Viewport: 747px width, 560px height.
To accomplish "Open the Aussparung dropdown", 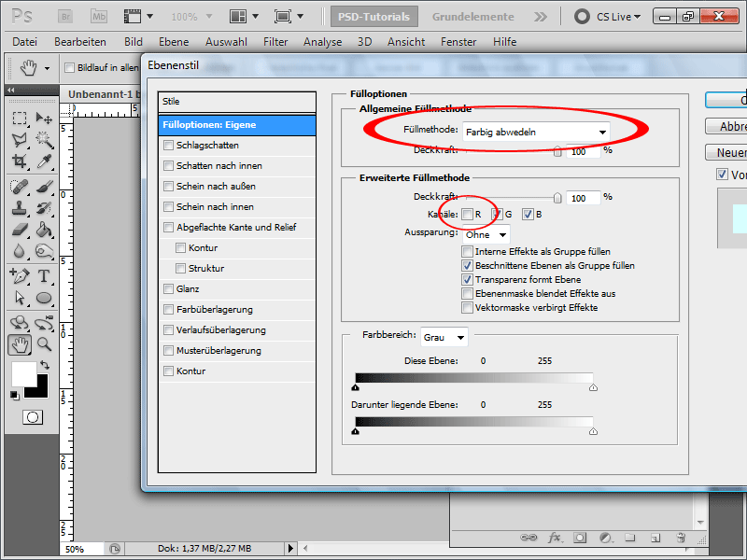I will click(486, 235).
